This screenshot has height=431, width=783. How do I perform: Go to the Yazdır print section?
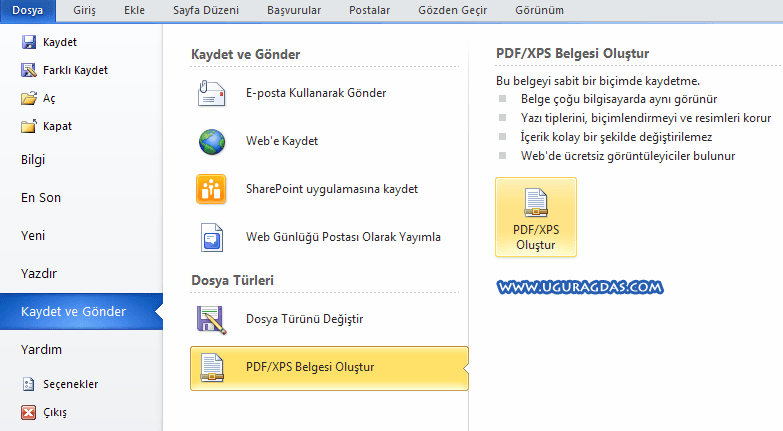point(39,273)
